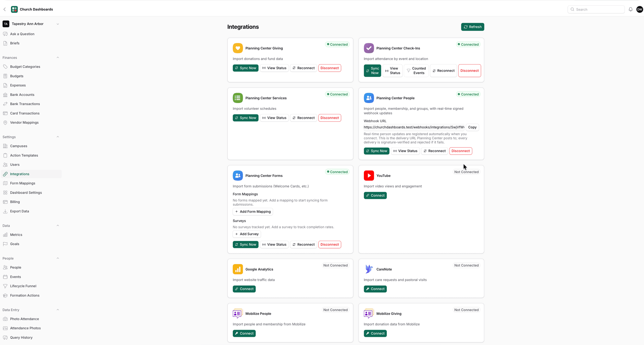This screenshot has width=644, height=345.
Task: Collapse the People sidebar section
Action: coord(58,258)
